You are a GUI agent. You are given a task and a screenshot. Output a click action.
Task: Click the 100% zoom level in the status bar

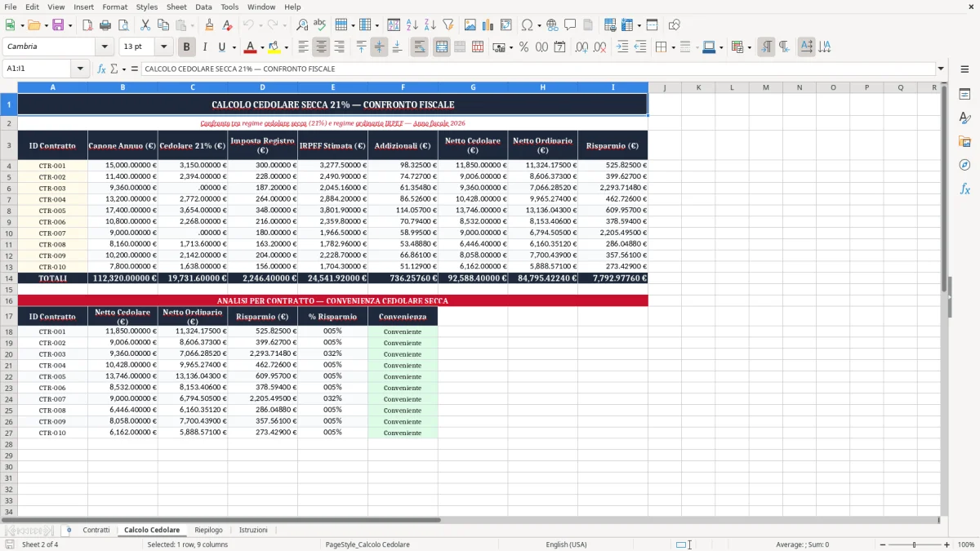point(966,544)
